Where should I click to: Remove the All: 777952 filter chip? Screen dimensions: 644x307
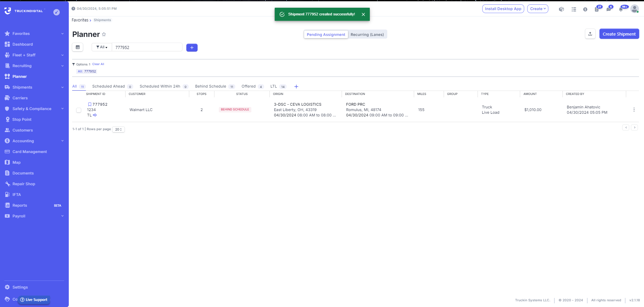(87, 71)
